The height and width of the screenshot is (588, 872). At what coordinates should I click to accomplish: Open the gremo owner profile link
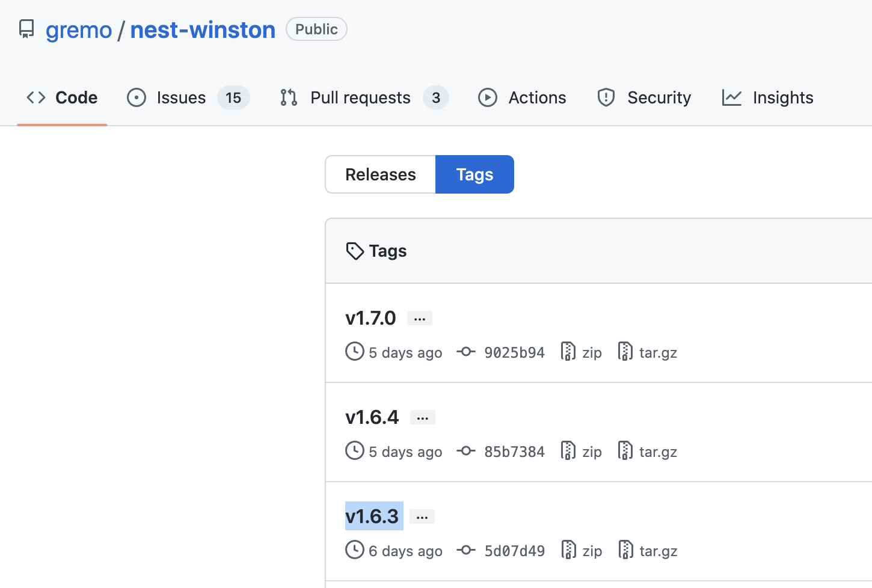coord(79,30)
